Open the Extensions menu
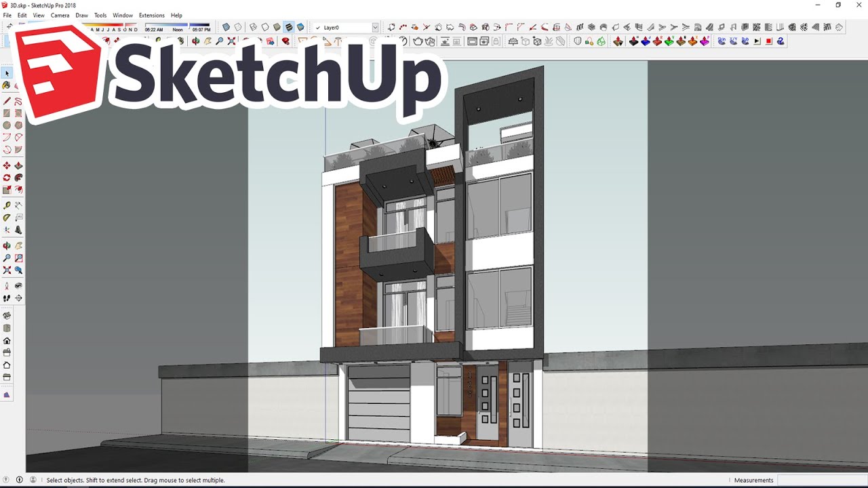The width and height of the screenshot is (868, 488). point(152,15)
